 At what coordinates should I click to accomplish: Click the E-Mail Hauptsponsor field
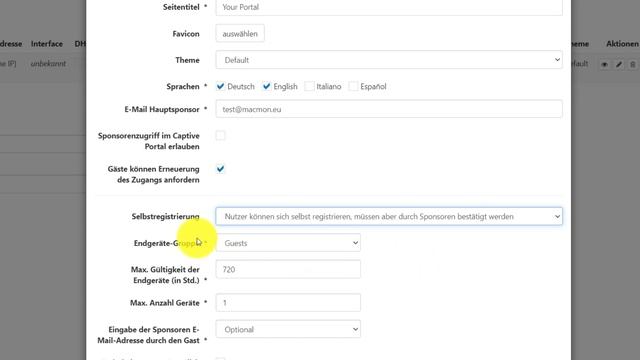(x=389, y=109)
